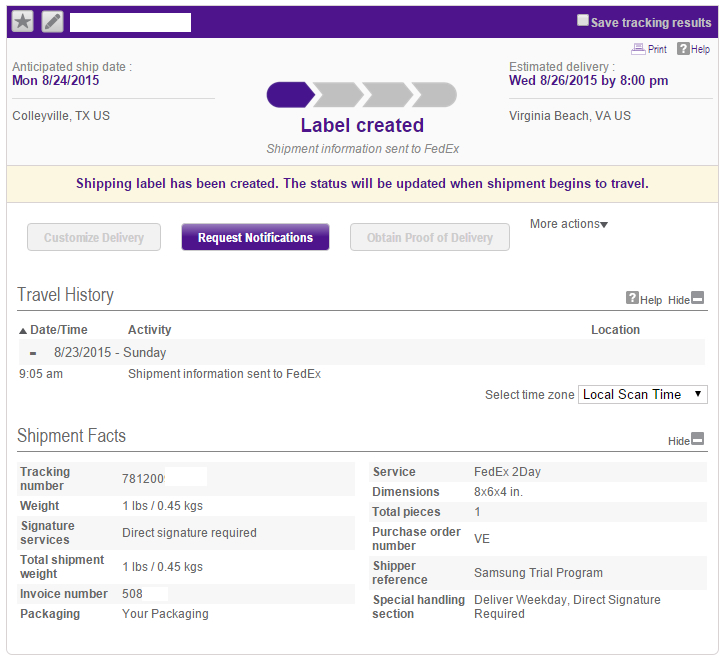Sort by Date/Time column arrow
The width and height of the screenshot is (723, 663).
pos(23,331)
